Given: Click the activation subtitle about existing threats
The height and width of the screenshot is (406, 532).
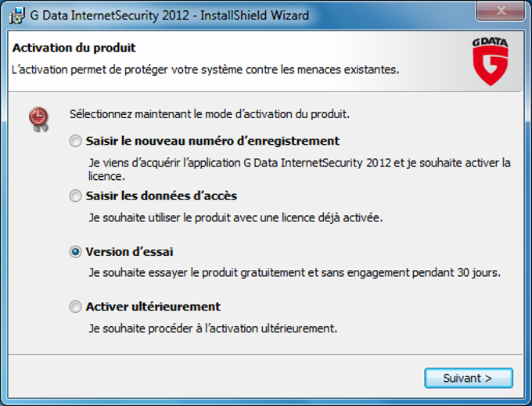Looking at the screenshot, I should [x=206, y=69].
